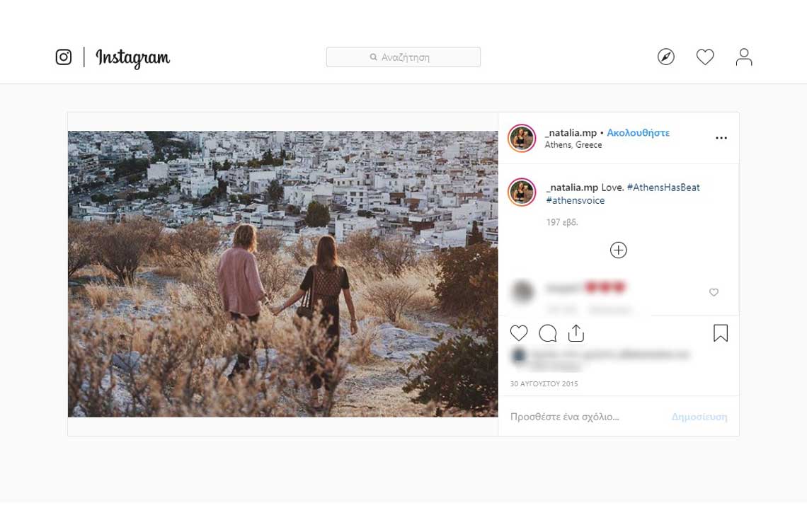Click the Αναζήτηση search field
The image size is (807, 532).
coord(403,57)
